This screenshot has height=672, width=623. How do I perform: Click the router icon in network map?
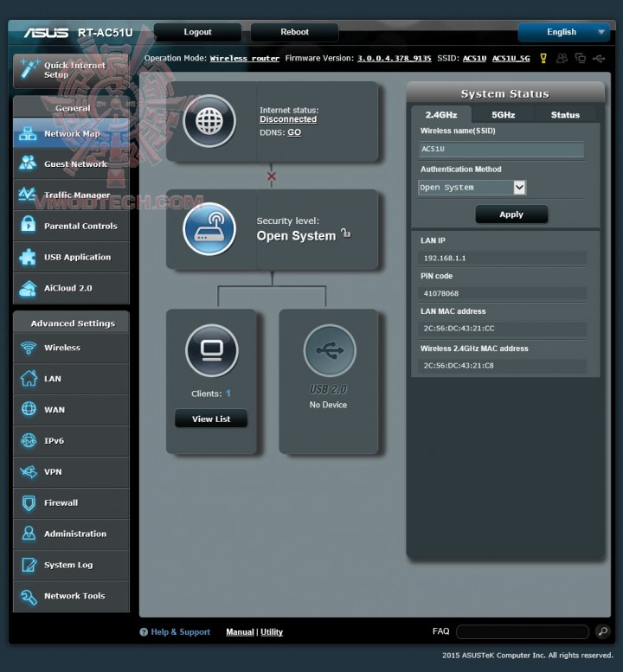click(209, 229)
